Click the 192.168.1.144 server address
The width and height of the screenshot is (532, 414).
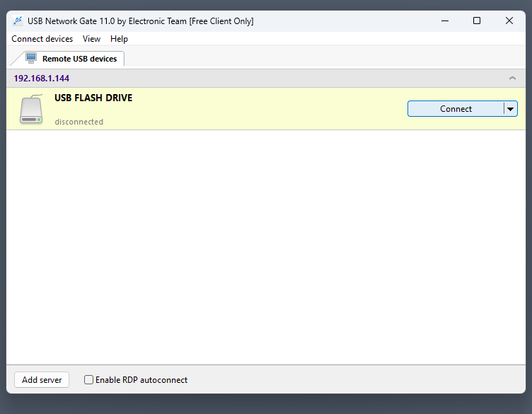click(x=42, y=79)
